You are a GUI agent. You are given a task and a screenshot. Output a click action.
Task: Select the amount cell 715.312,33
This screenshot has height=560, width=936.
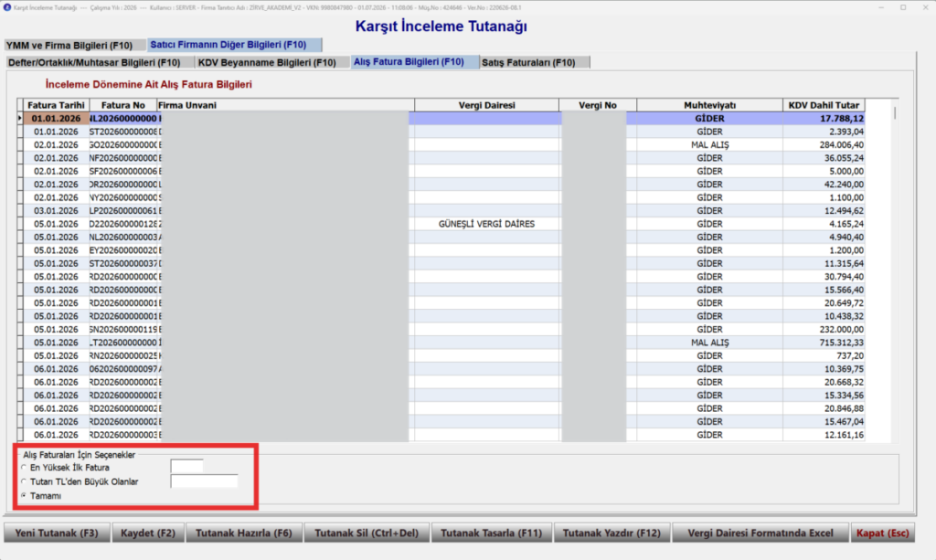coord(824,343)
